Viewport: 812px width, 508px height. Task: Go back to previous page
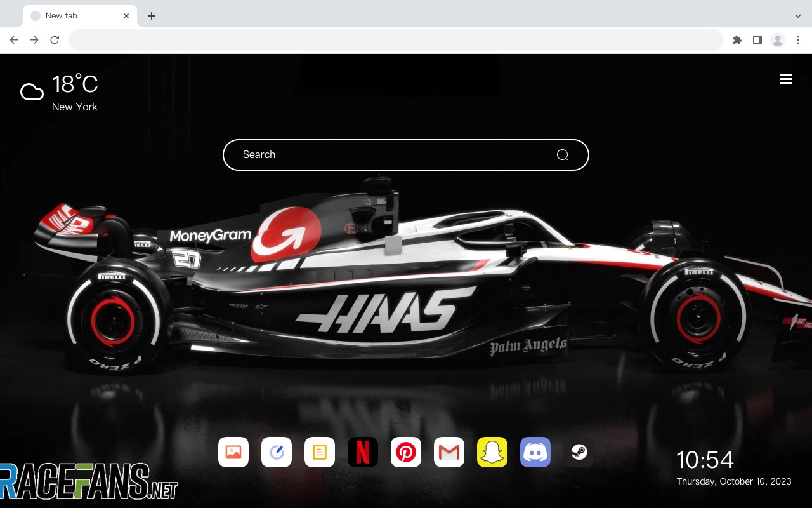14,40
